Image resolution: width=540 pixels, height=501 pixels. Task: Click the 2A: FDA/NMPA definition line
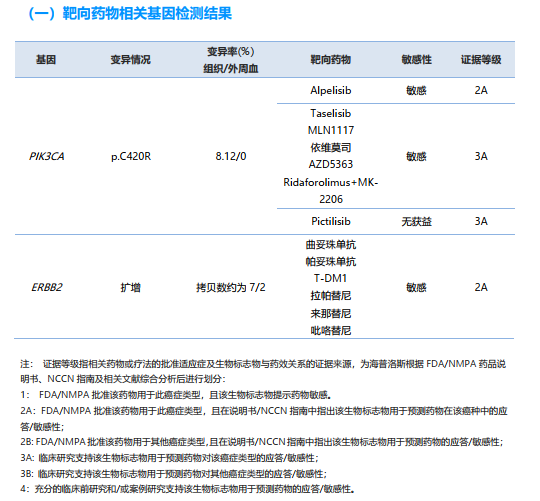(x=264, y=411)
